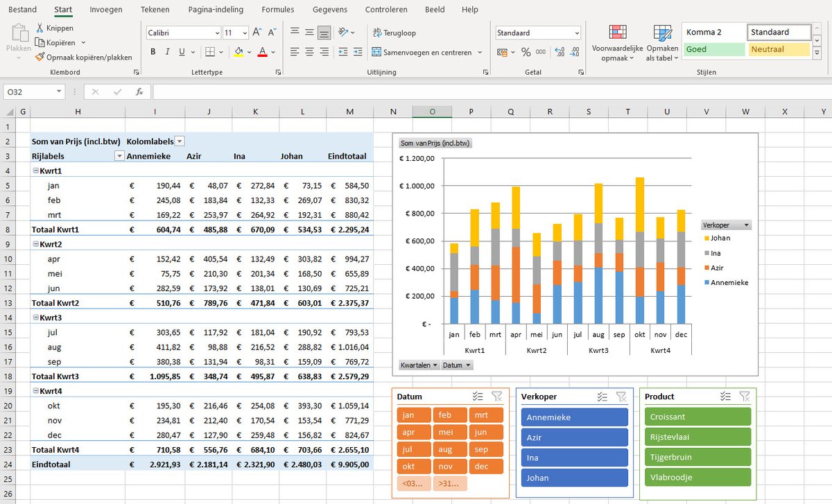Open the Kolomlabels filter dropdown
The image size is (832, 504).
pos(180,141)
